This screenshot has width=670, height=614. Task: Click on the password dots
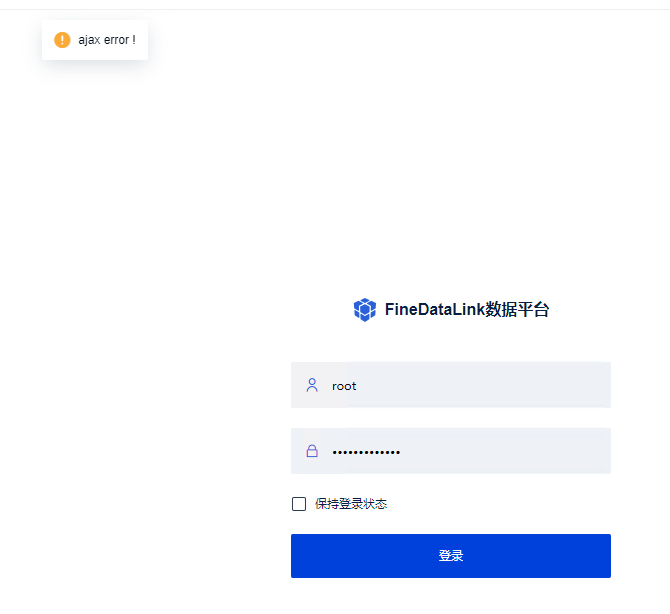pos(366,452)
